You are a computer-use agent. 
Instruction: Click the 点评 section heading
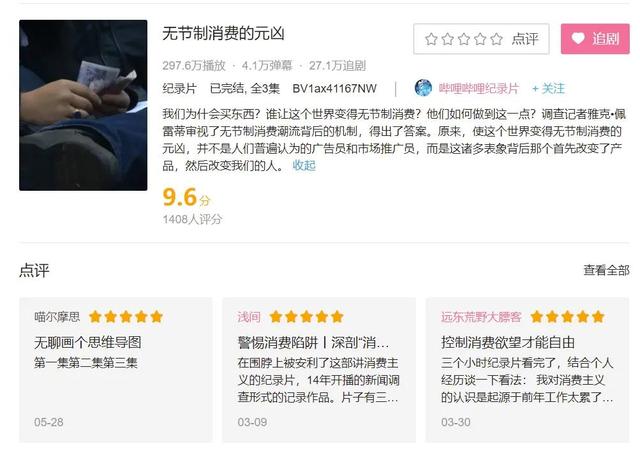pos(34,270)
